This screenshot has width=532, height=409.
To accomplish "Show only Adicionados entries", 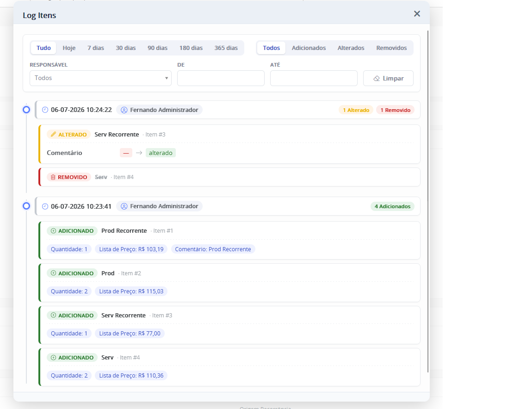I will [309, 48].
